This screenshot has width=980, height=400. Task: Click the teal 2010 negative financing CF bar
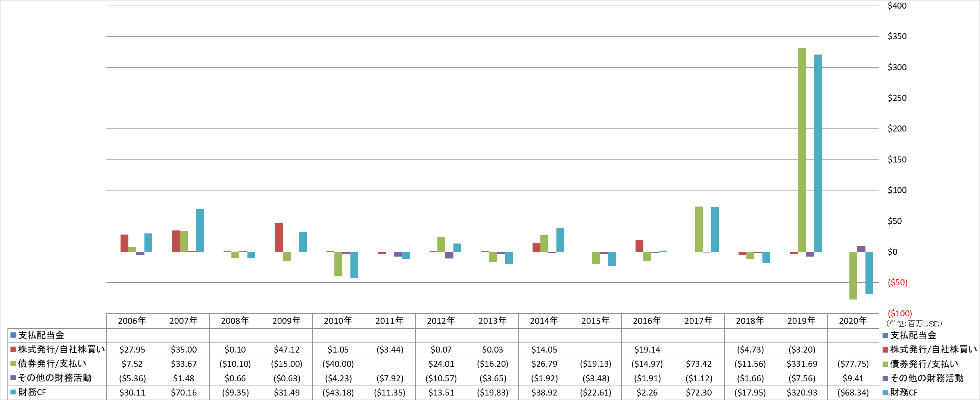coord(354,265)
